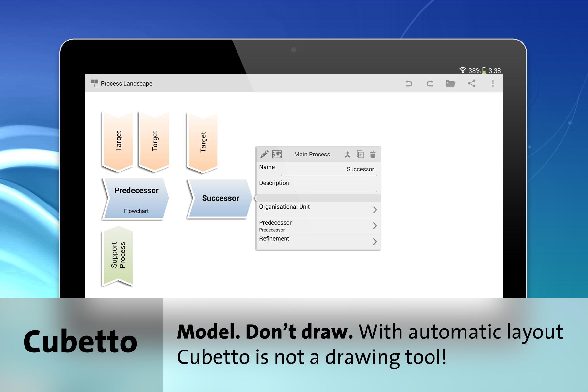This screenshot has width=588, height=392.
Task: Tap the image map icon in popup
Action: 277,154
